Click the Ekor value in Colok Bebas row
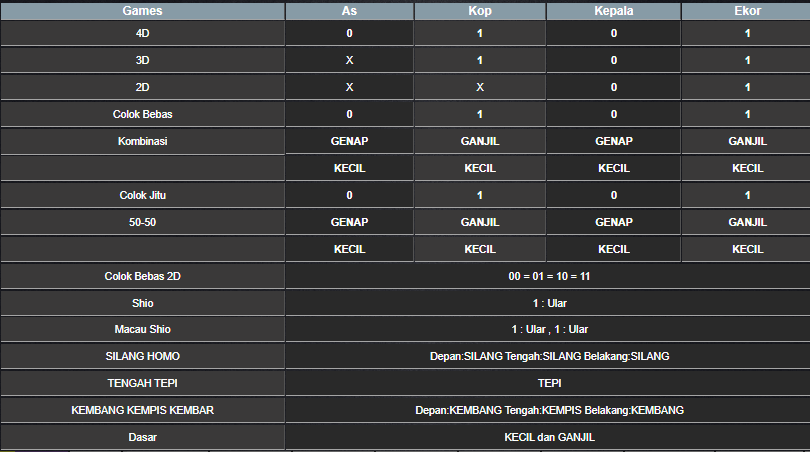810x452 pixels. (x=747, y=114)
